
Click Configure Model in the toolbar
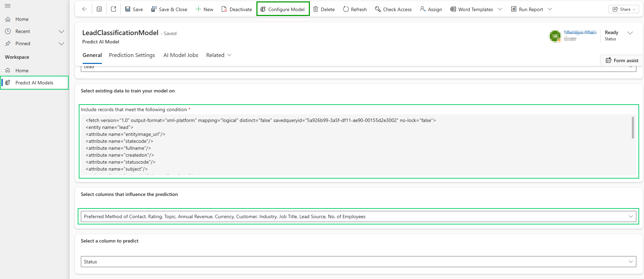[x=283, y=9]
